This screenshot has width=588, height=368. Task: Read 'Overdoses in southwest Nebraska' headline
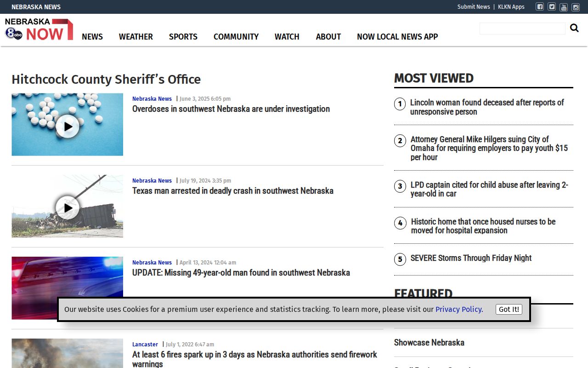231,109
